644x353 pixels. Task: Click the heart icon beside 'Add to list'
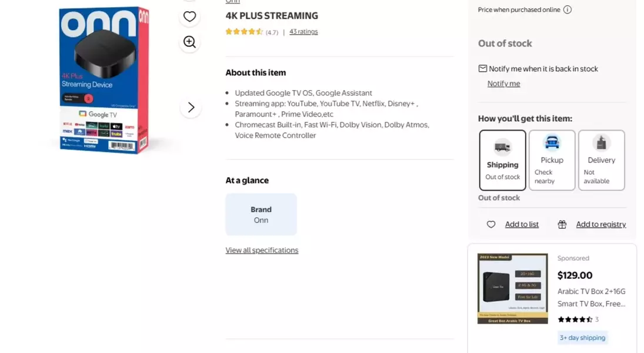point(491,224)
